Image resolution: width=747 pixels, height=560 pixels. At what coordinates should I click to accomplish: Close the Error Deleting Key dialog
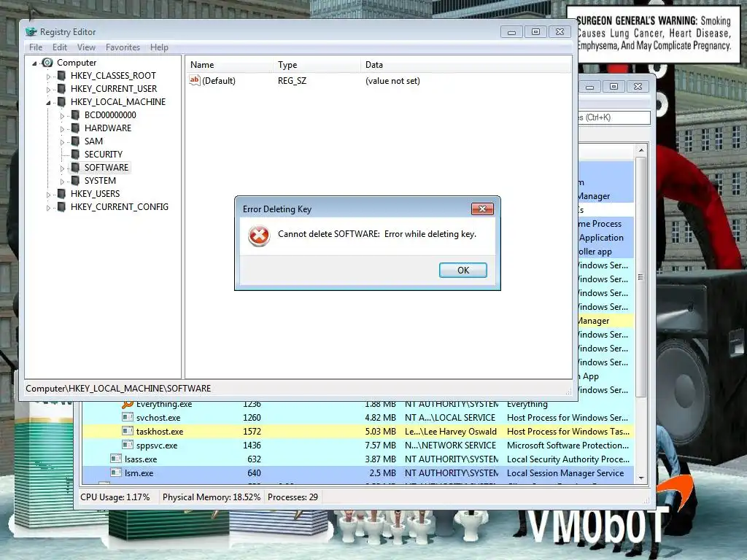(482, 209)
